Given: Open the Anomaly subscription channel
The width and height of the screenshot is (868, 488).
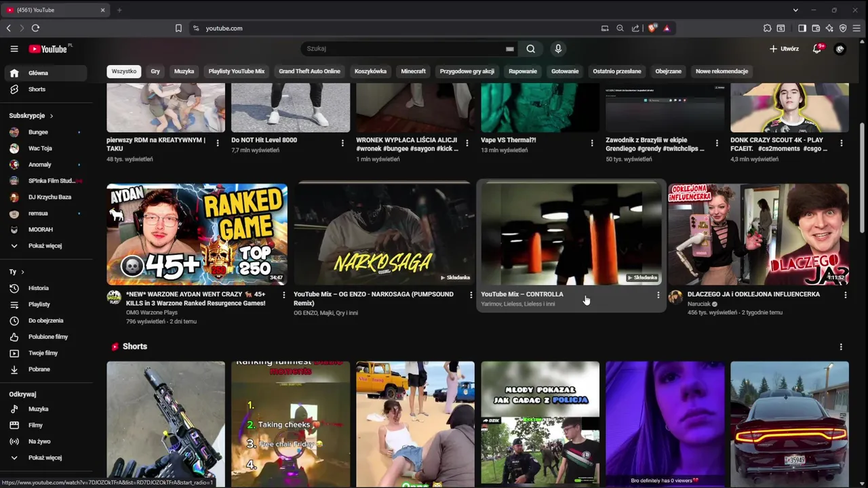Looking at the screenshot, I should (46, 165).
